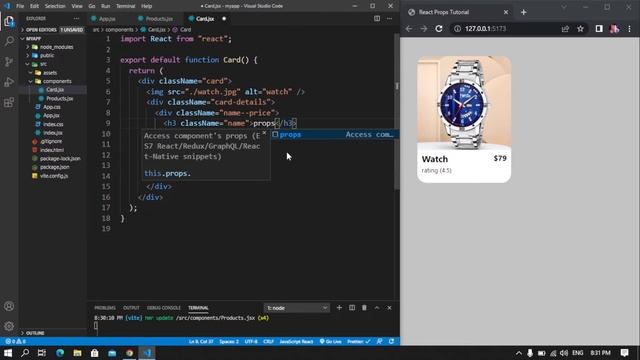
Task: Open the Accounts icon in the activity bar
Action: (x=9, y=306)
